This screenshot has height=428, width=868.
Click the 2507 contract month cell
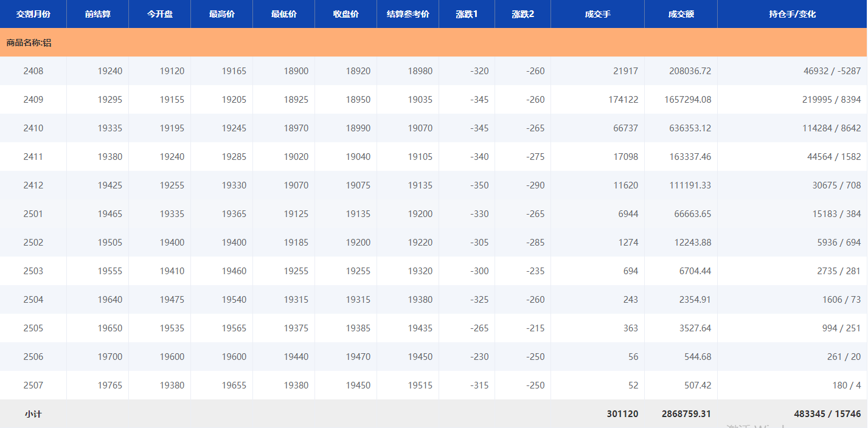point(33,385)
